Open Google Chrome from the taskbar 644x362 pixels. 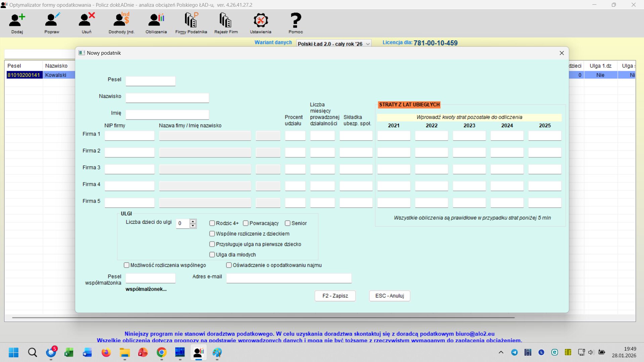pos(161,352)
